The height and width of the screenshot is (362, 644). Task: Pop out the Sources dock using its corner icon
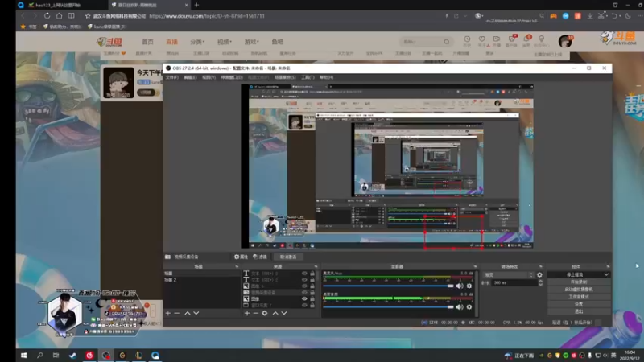point(316,266)
